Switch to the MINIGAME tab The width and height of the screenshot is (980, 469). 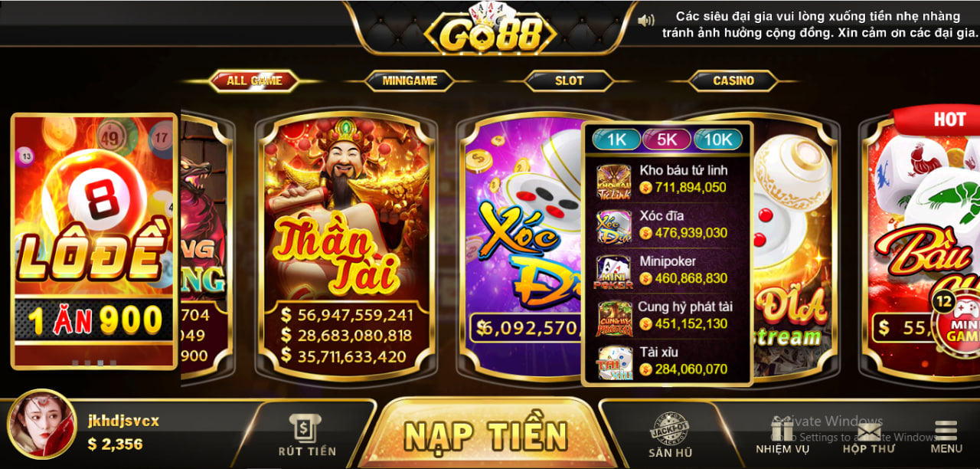click(410, 80)
